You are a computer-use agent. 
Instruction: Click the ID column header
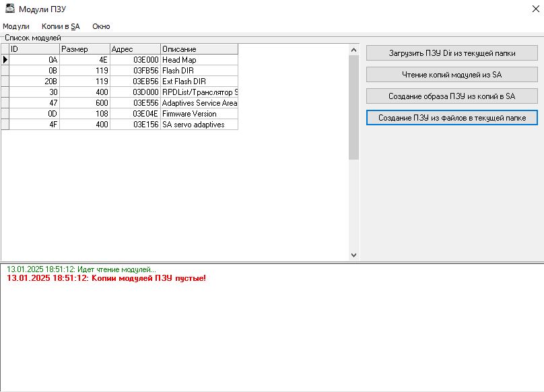tap(34, 49)
